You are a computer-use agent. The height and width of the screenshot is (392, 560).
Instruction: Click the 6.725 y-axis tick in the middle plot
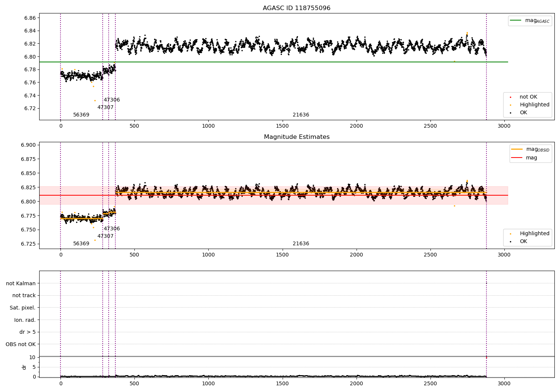(28, 244)
